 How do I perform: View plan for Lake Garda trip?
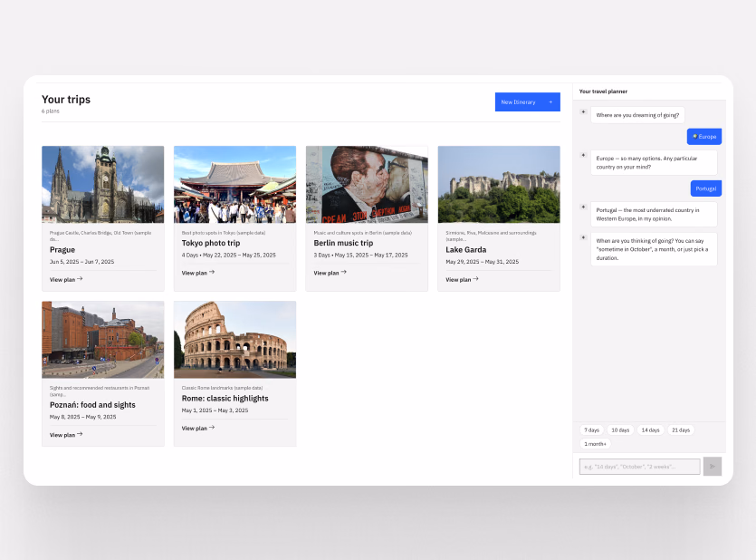(x=462, y=279)
